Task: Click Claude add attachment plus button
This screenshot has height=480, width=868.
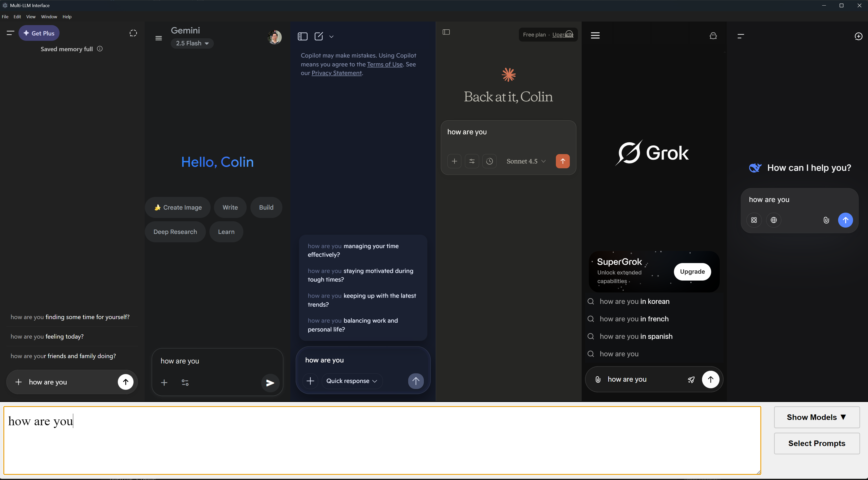Action: coord(455,161)
